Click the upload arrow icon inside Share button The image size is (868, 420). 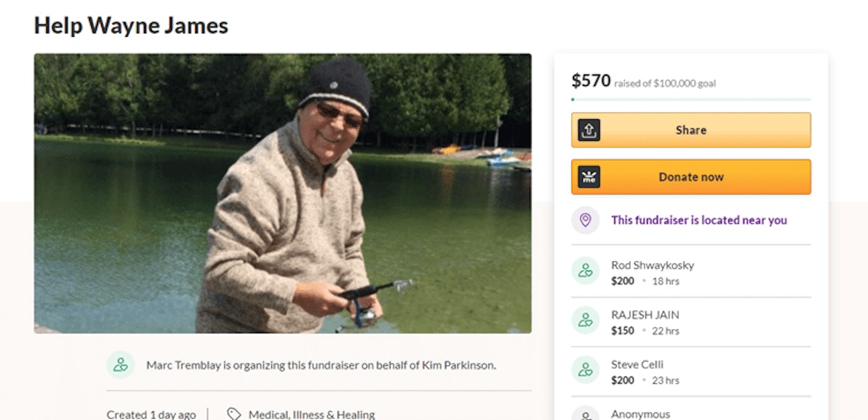coord(588,129)
